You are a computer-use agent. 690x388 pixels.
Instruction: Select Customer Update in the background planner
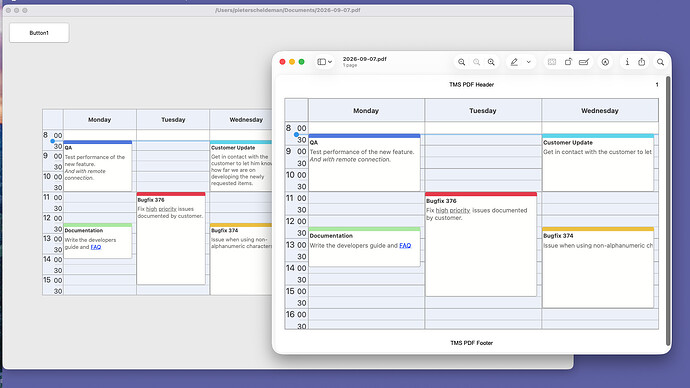point(241,166)
